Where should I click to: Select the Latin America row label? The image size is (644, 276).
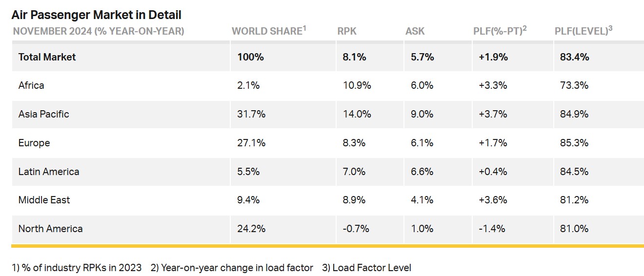pos(49,172)
